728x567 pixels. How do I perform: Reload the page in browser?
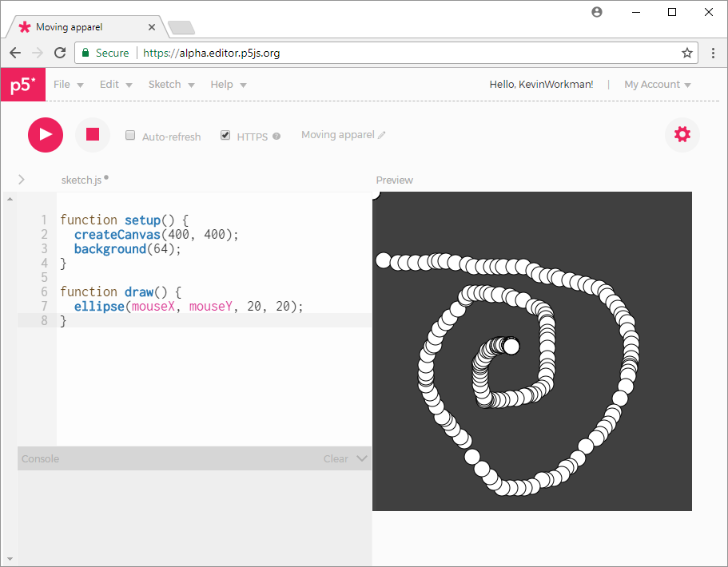[59, 53]
